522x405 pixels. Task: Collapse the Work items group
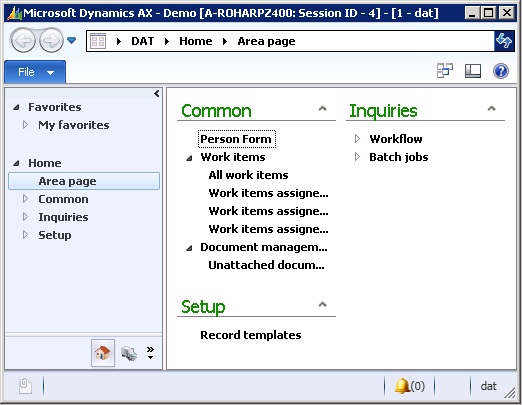[x=189, y=158]
